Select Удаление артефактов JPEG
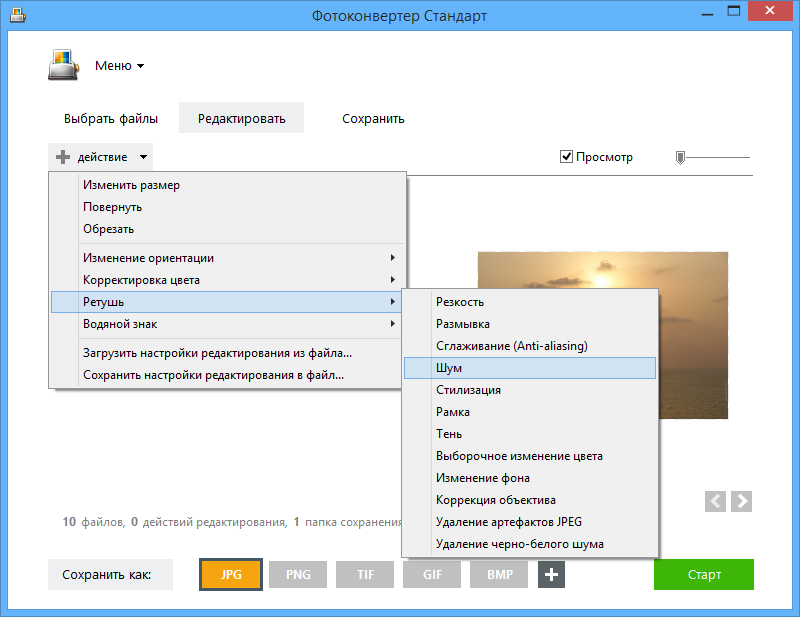 [530, 522]
